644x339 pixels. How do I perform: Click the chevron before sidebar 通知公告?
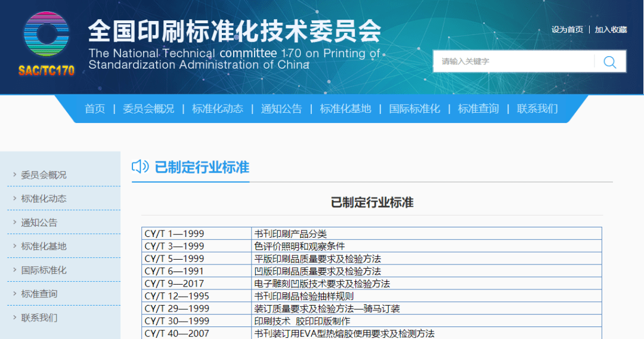pos(14,222)
